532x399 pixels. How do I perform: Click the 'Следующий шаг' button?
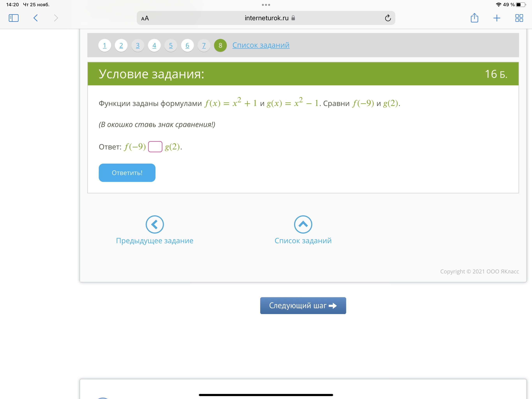tap(303, 305)
